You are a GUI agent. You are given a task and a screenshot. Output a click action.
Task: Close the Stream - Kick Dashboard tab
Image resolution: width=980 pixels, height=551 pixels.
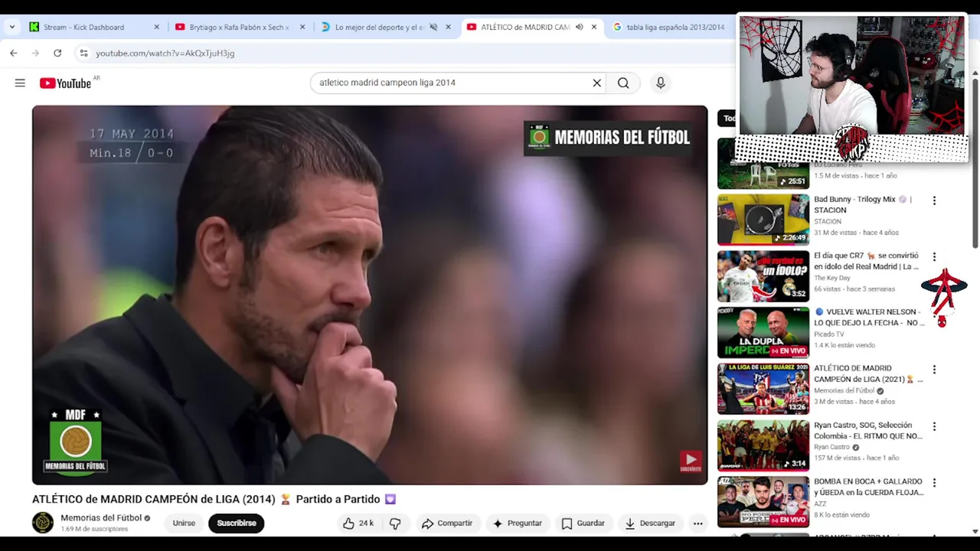coord(157,27)
